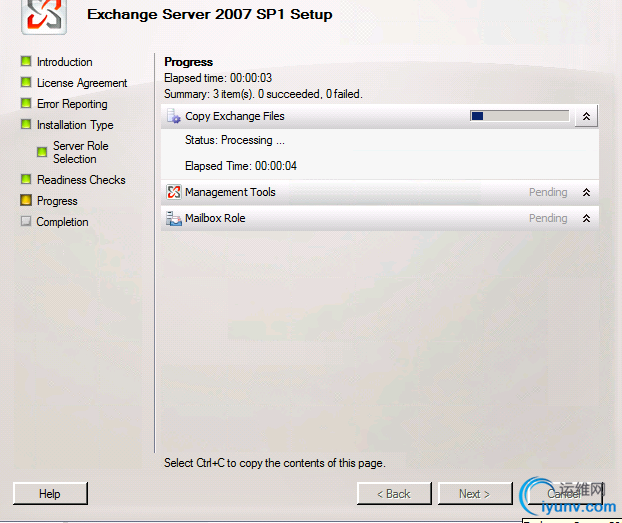
Task: Click the Cancel button
Action: tap(564, 494)
